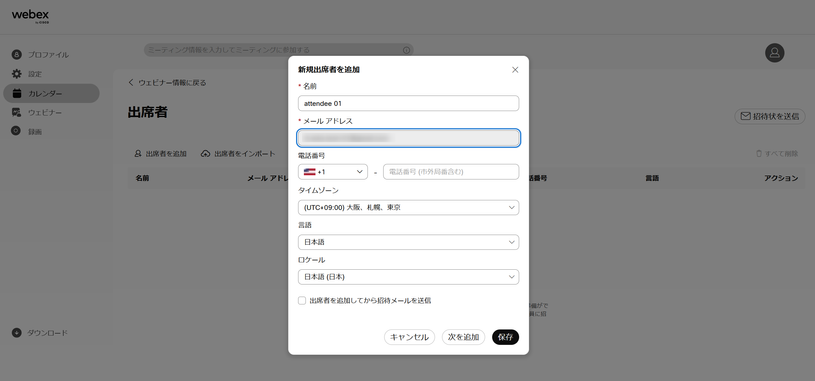815x381 pixels.
Task: Open the タイムゾーン dropdown
Action: [x=409, y=207]
